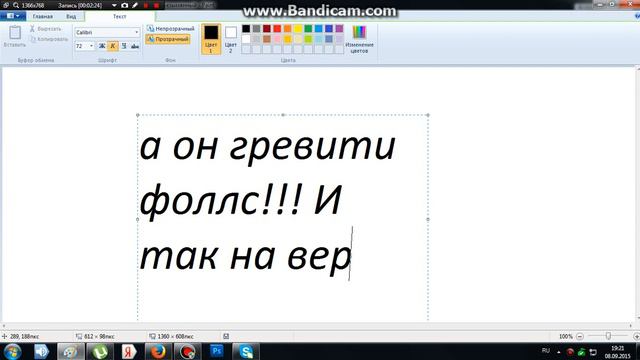Pick the orange color swatch in top row

point(287,29)
